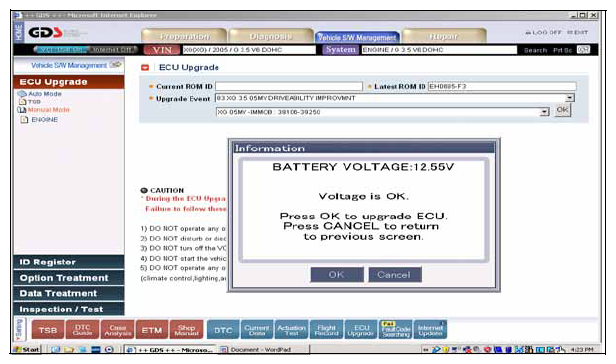
Task: Click the arrow icon beside Vehicle S/W Management
Action: pyautogui.click(x=116, y=65)
